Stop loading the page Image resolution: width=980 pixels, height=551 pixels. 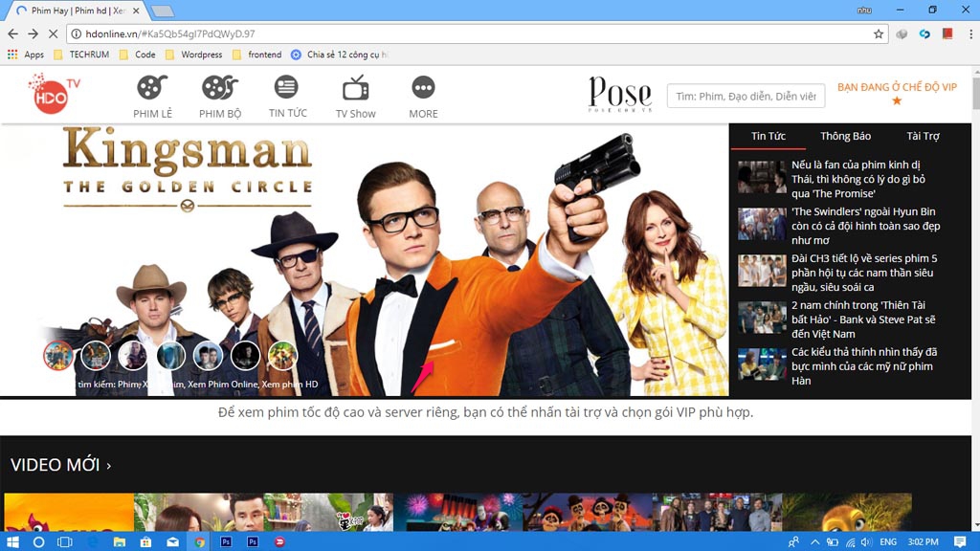tap(54, 33)
